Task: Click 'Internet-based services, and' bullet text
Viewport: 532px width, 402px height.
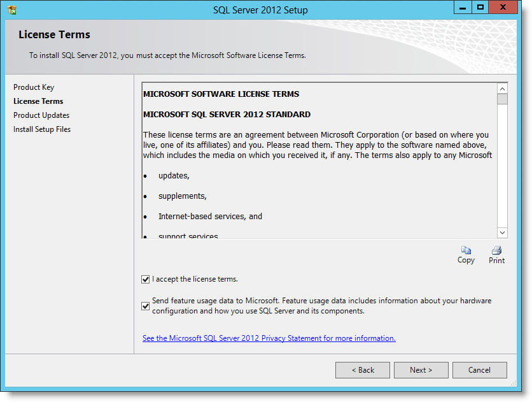Action: point(211,216)
